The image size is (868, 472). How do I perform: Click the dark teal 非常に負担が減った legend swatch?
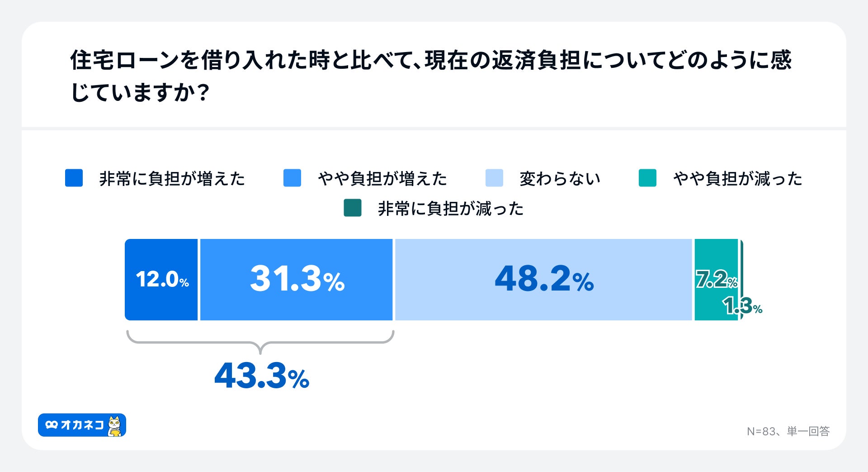[353, 208]
